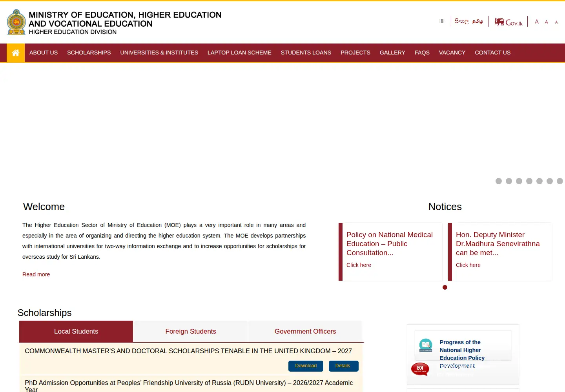Select the medium font size A

click(547, 22)
